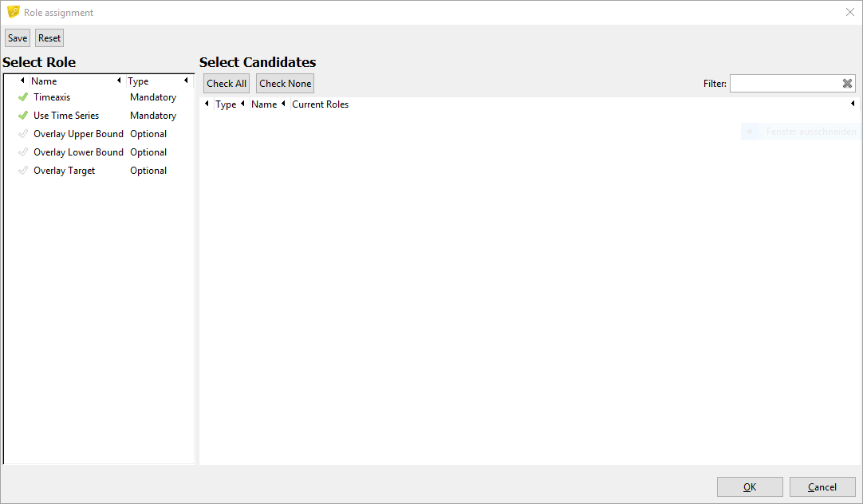Dismiss the dialog with Cancel
Screen dimensions: 863x504
[x=822, y=487]
